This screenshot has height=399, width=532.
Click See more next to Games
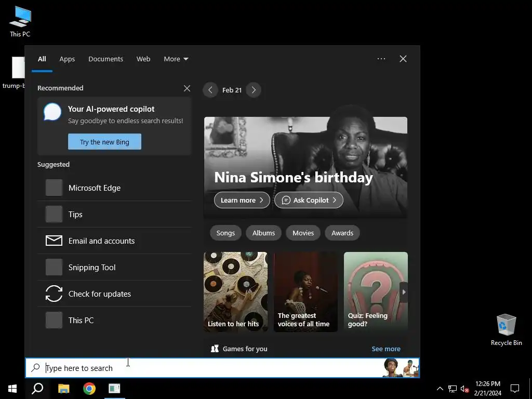coord(386,349)
